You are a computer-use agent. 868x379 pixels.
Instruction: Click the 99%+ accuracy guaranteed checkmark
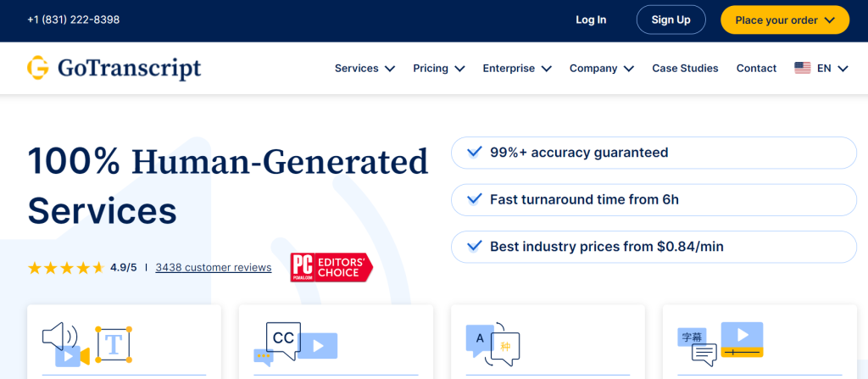(x=475, y=153)
